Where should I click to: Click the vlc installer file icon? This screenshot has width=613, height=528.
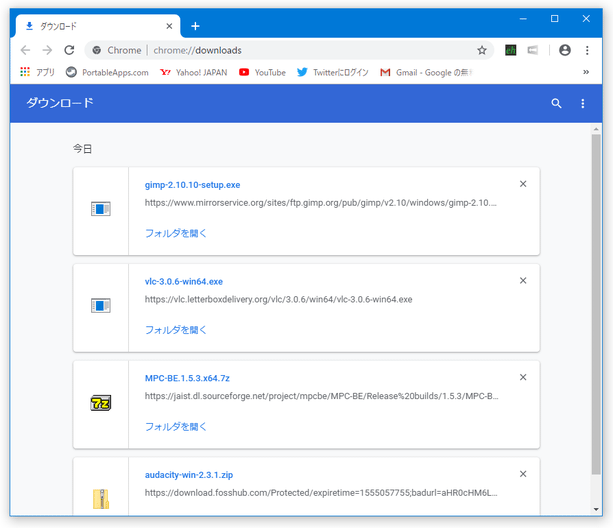(x=101, y=305)
